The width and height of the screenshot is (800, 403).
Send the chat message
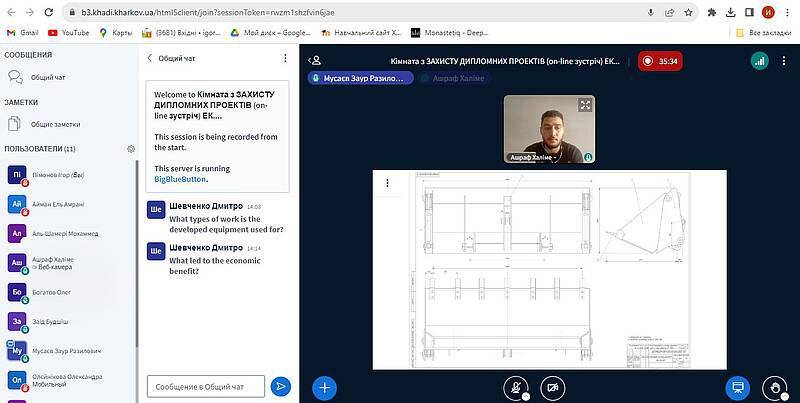click(281, 386)
